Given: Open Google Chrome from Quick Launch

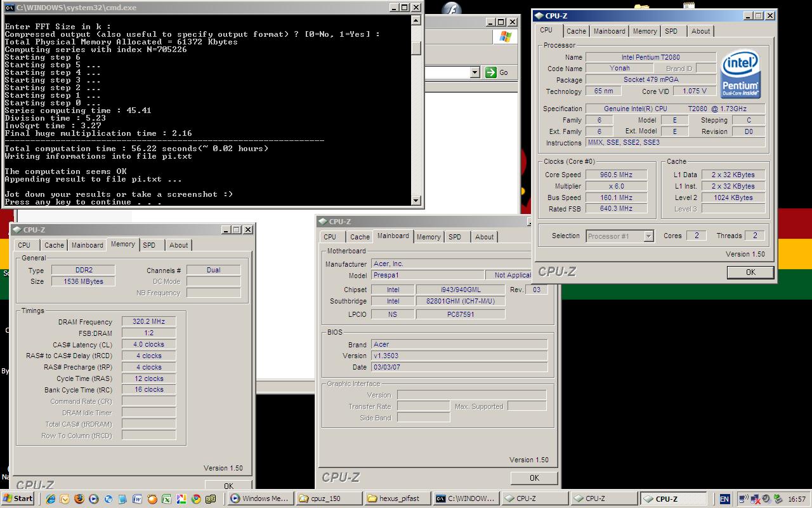Looking at the screenshot, I should [196, 499].
